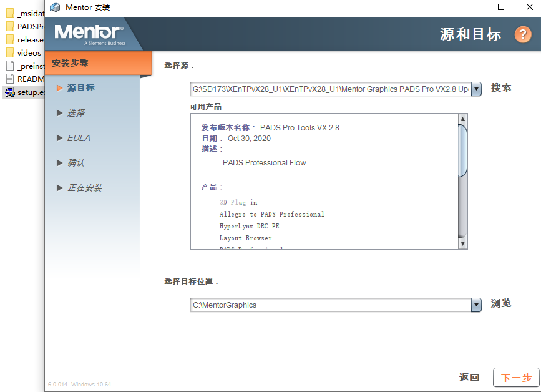The image size is (541, 392).
Task: Click the arrow icon beside EULA step
Action: click(59, 138)
